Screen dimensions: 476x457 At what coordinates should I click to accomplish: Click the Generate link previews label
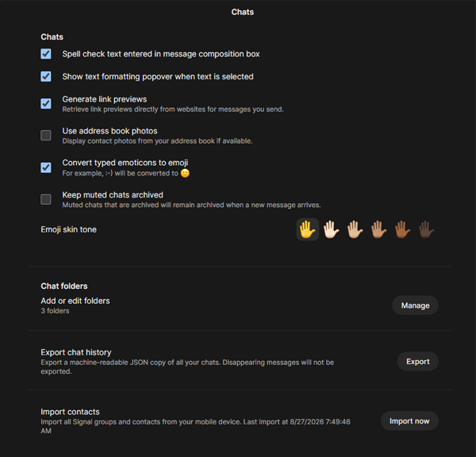click(x=105, y=99)
